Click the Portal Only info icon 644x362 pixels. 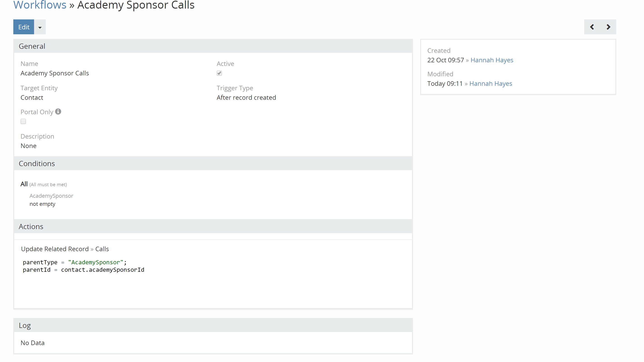(x=58, y=111)
